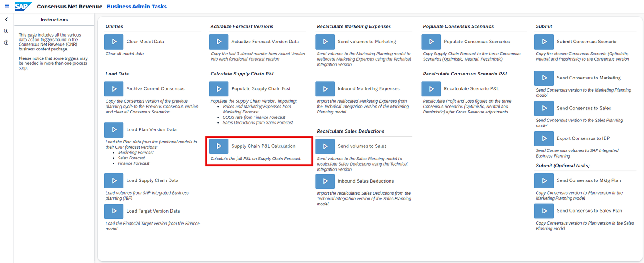Click the Recalculate Sales Deductions heading
The width and height of the screenshot is (644, 263).
pos(351,131)
